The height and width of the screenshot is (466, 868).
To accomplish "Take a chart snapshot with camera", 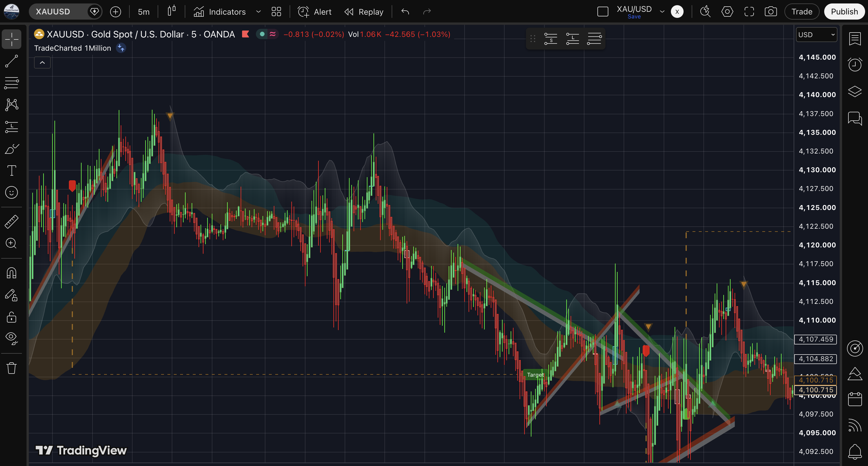I will (771, 12).
